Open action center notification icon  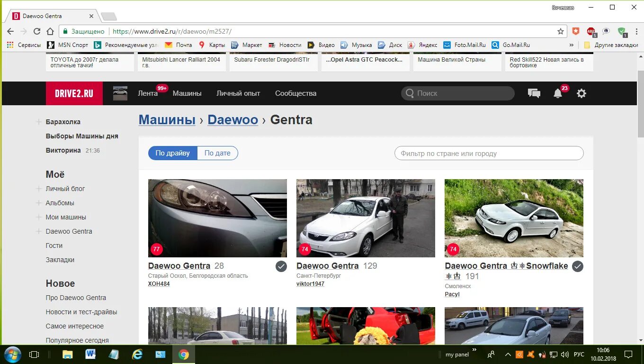click(628, 355)
